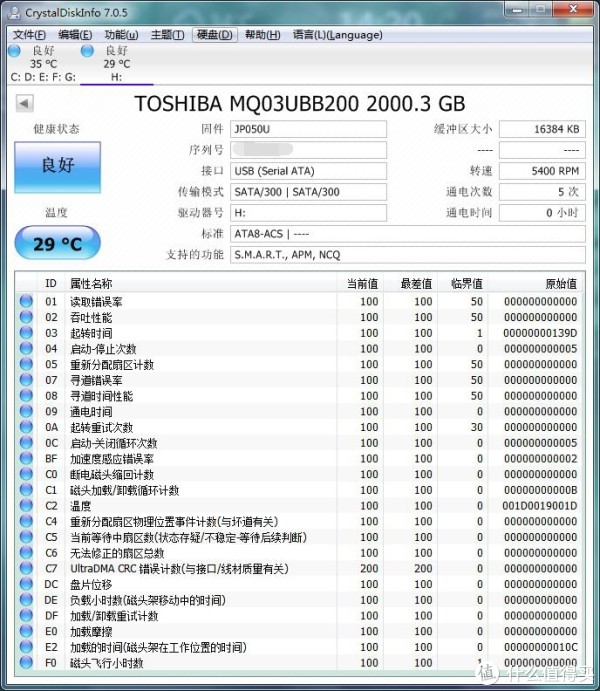
Task: Click status circle for attribute DE 负载小时数
Action: [x=26, y=600]
